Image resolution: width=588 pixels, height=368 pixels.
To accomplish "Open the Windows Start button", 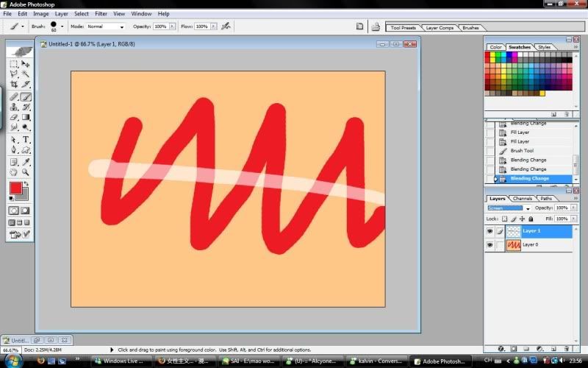I will (x=10, y=361).
